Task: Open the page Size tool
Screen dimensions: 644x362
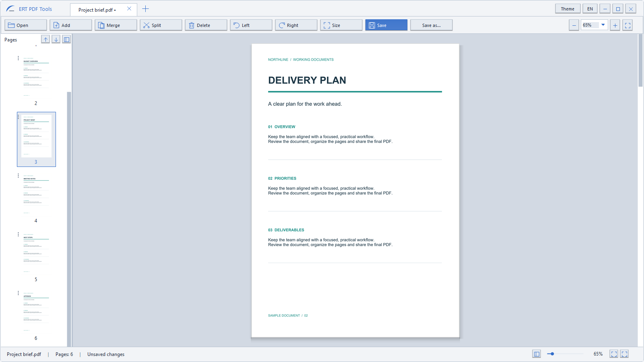Action: [341, 25]
